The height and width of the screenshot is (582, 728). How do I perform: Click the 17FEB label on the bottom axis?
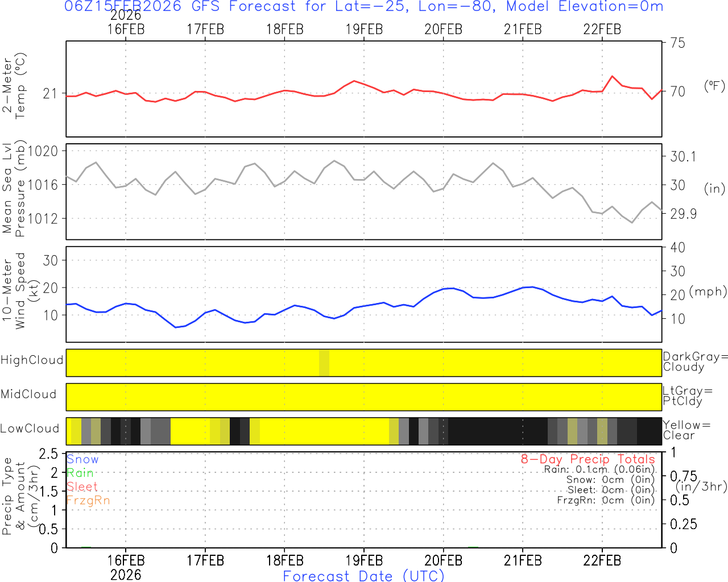tap(205, 560)
